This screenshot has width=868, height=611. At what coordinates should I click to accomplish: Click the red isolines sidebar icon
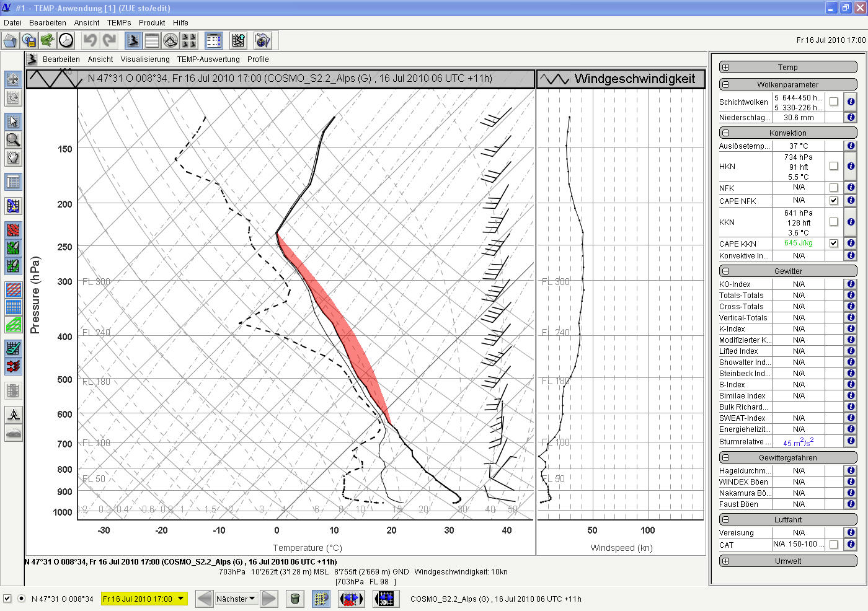click(13, 230)
